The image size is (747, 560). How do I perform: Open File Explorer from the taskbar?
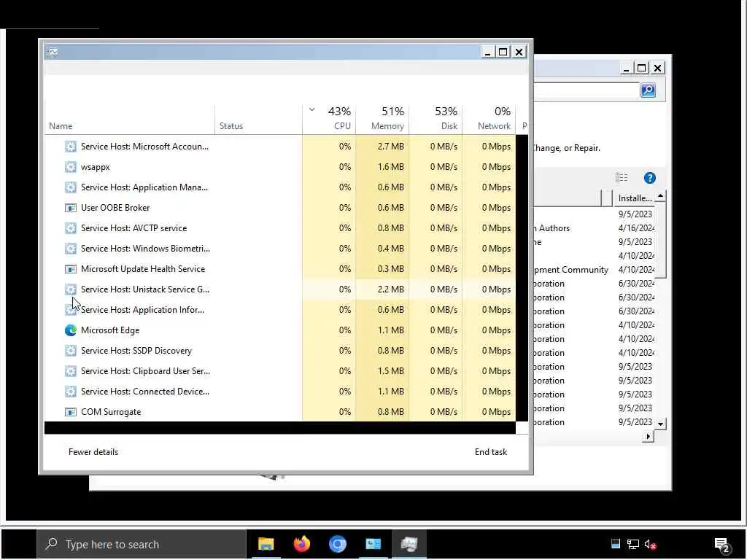pyautogui.click(x=266, y=544)
